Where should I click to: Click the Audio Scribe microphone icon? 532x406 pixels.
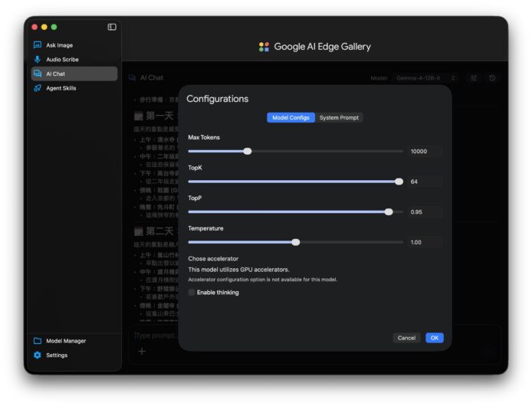38,59
